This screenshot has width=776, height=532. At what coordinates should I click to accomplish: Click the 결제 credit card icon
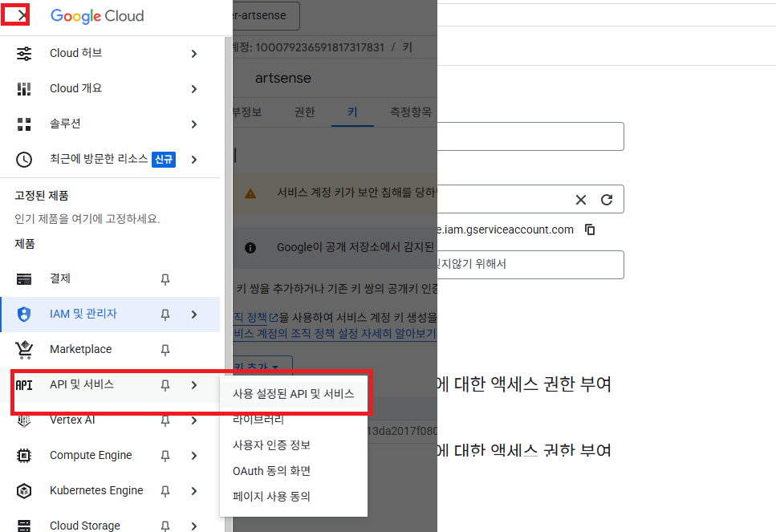coord(24,279)
